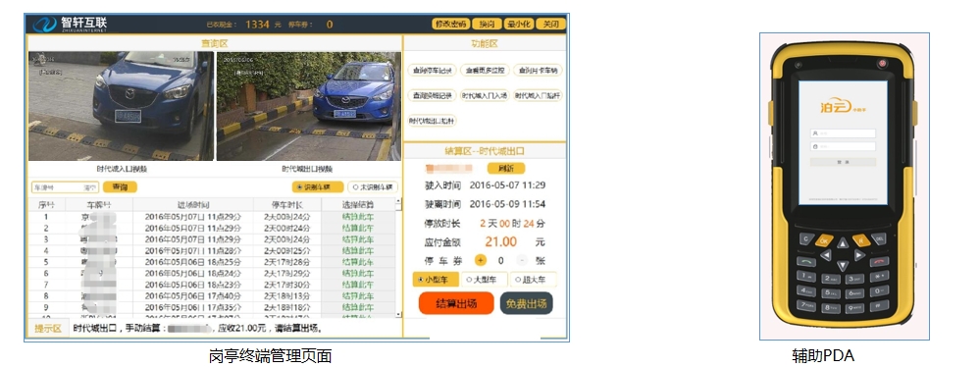
Task: Click the minus icon for parking coupons
Action: (522, 260)
